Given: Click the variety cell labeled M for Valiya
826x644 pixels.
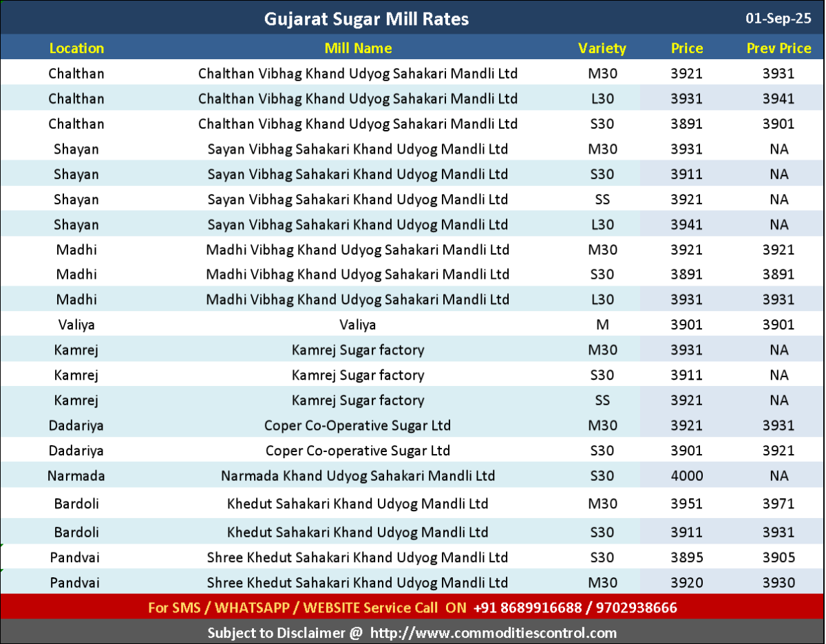Looking at the screenshot, I should pos(602,325).
